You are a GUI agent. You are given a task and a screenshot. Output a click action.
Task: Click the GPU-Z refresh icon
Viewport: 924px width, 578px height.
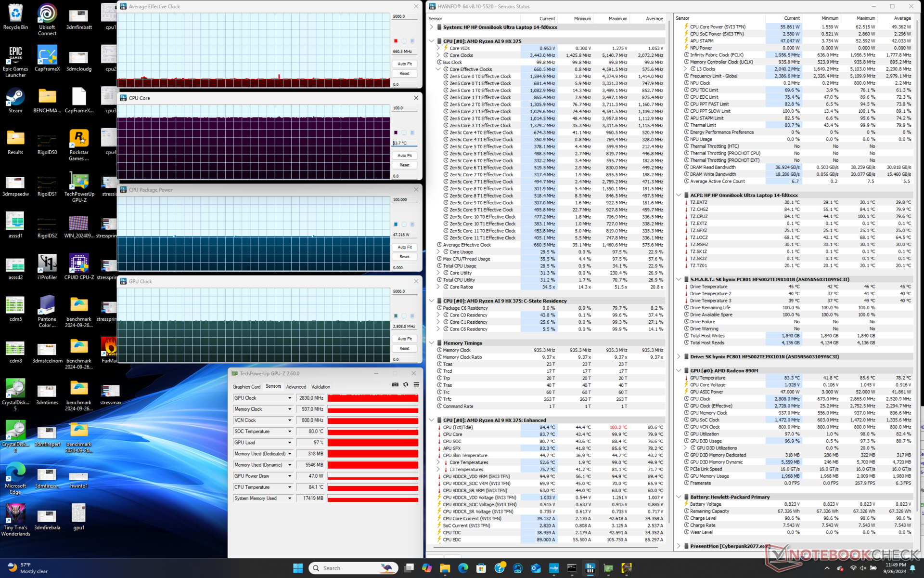point(406,384)
